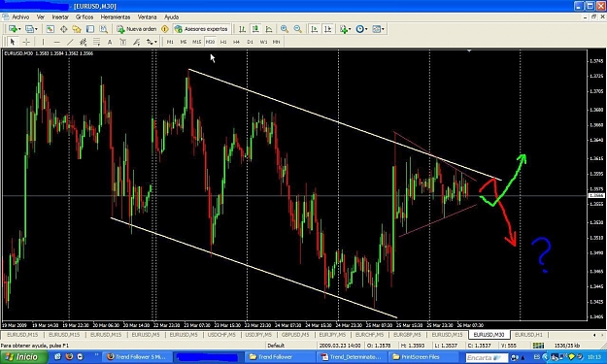Select the horizontal line drawing tool
The height and width of the screenshot is (364, 607).
click(x=56, y=42)
